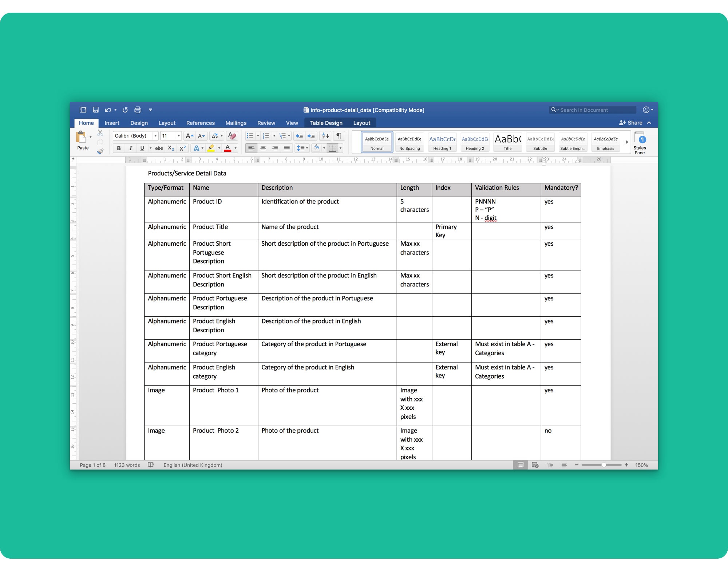Click the Spelling check status icon
The width and height of the screenshot is (728, 566).
(151, 465)
